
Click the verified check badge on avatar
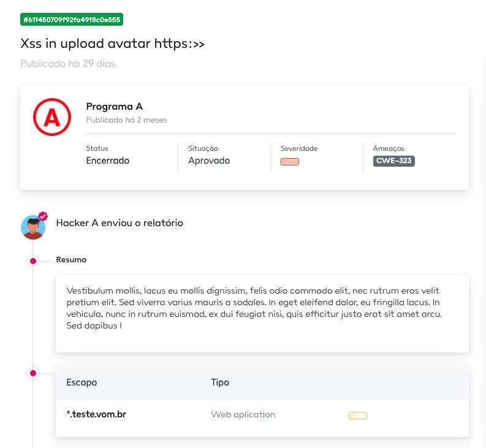pyautogui.click(x=43, y=216)
